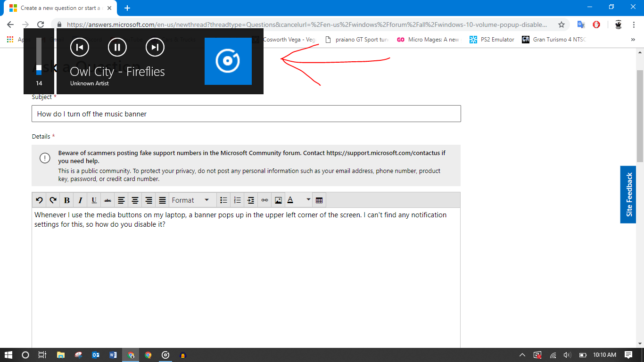Increase indent in editor
The width and height of the screenshot is (644, 362).
(x=251, y=200)
